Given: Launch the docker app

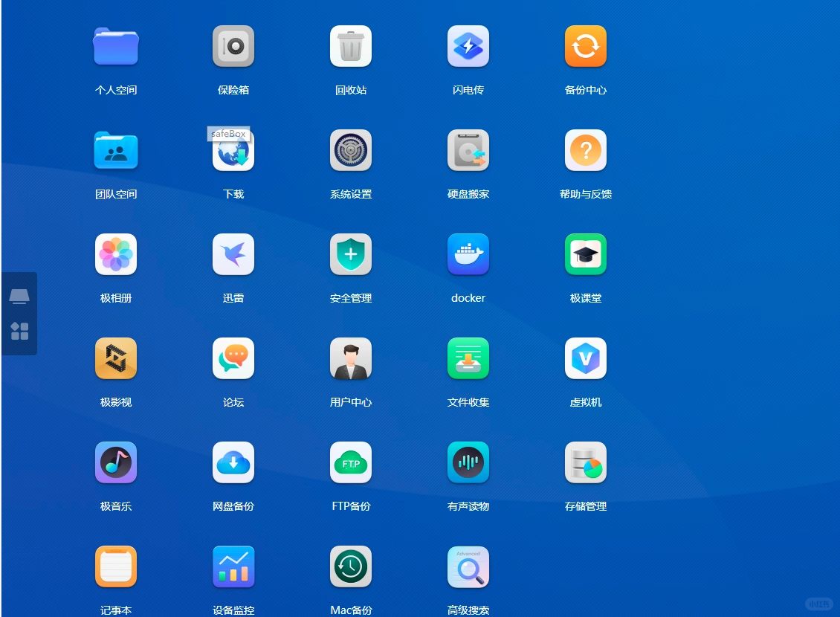Looking at the screenshot, I should tap(468, 254).
